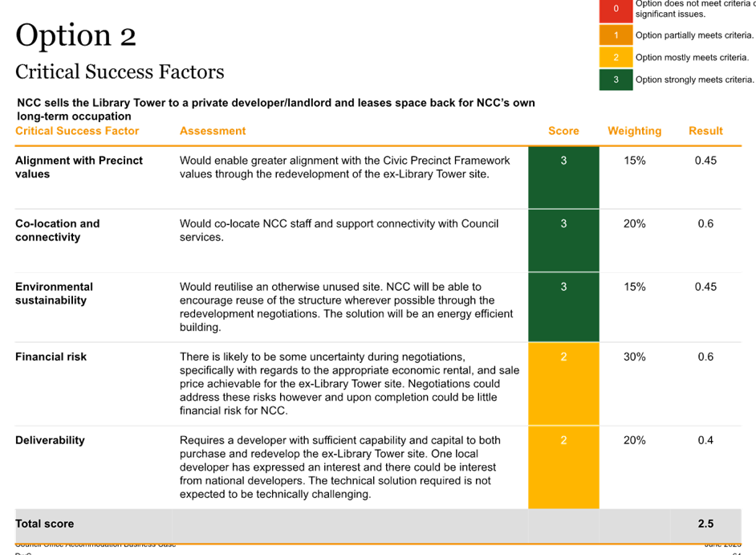Screen dimensions: 756x555
Task: Click the assessment about uncertainty during negotiations
Action: (x=350, y=384)
